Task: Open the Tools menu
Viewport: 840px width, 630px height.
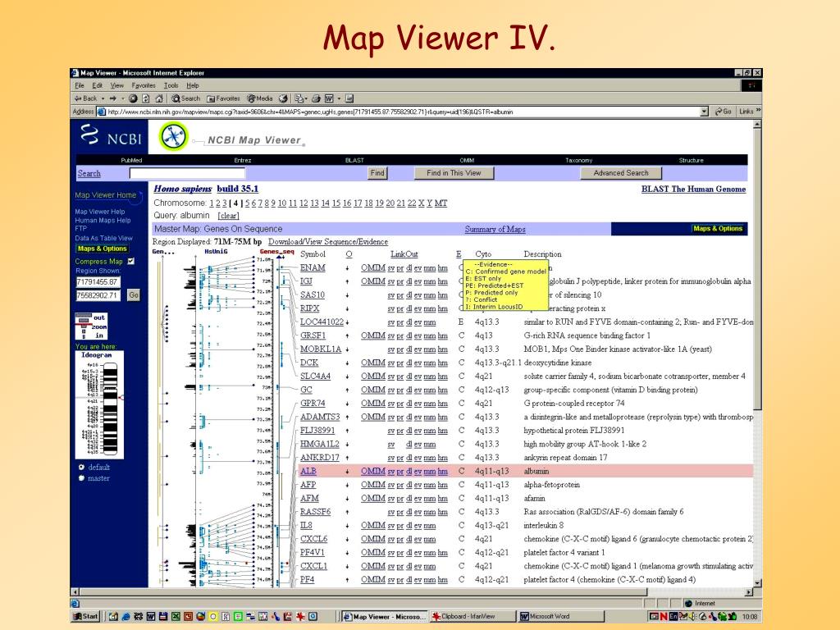Action: coord(171,85)
